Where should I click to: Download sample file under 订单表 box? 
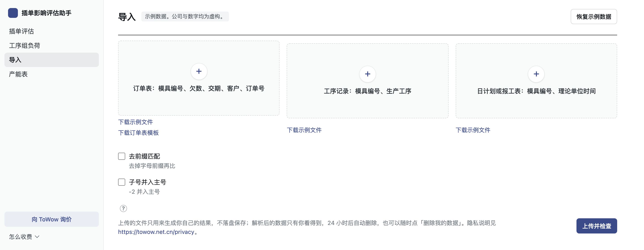136,122
